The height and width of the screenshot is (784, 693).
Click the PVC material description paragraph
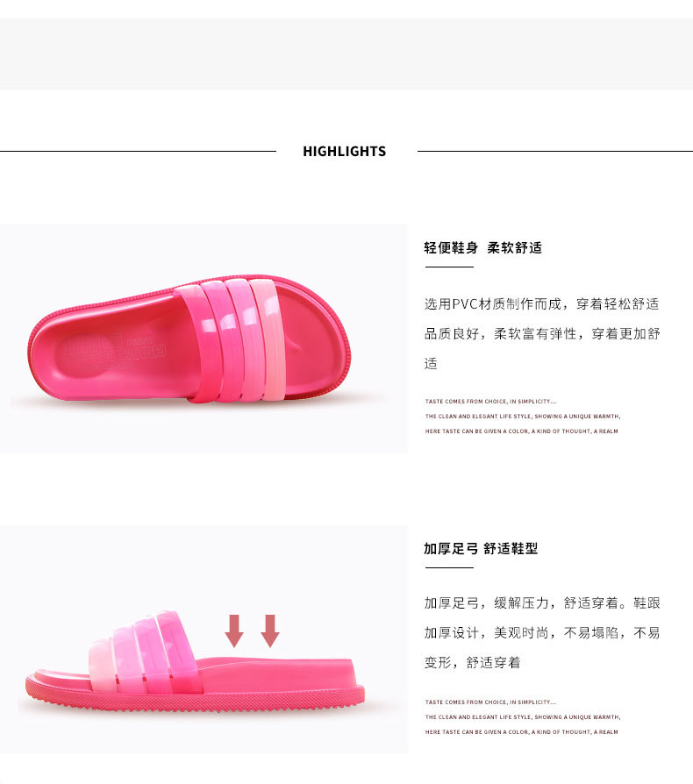(x=542, y=333)
